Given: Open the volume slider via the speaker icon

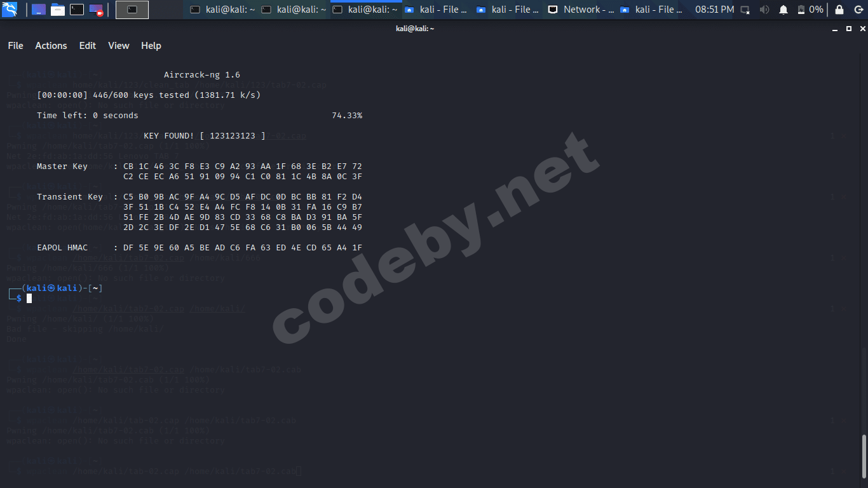Looking at the screenshot, I should pos(764,10).
